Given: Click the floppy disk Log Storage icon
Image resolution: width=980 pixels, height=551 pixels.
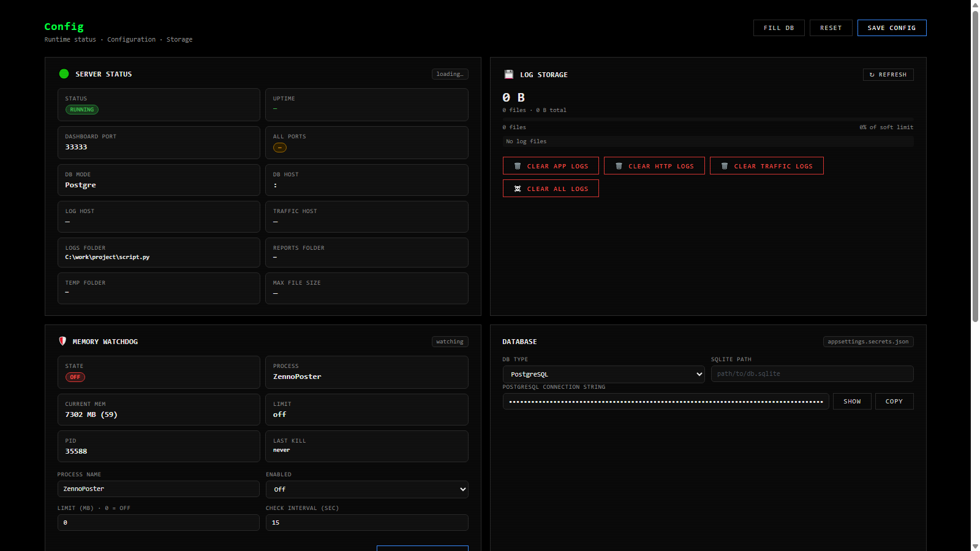Looking at the screenshot, I should (x=508, y=74).
